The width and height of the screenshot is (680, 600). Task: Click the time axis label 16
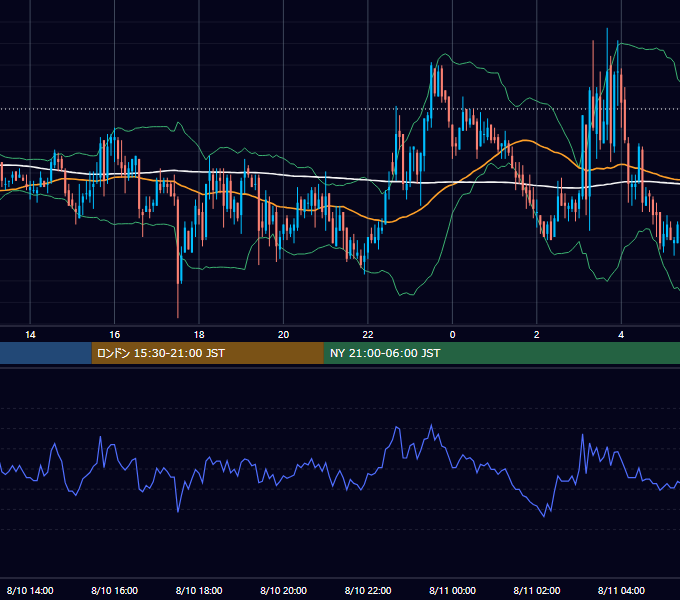point(114,335)
